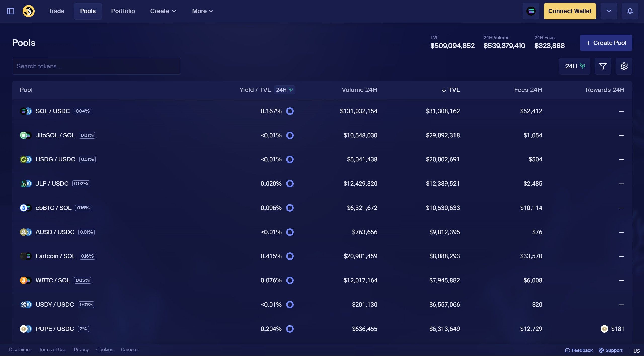
Task: Click the Orca logo in the header
Action: [29, 11]
